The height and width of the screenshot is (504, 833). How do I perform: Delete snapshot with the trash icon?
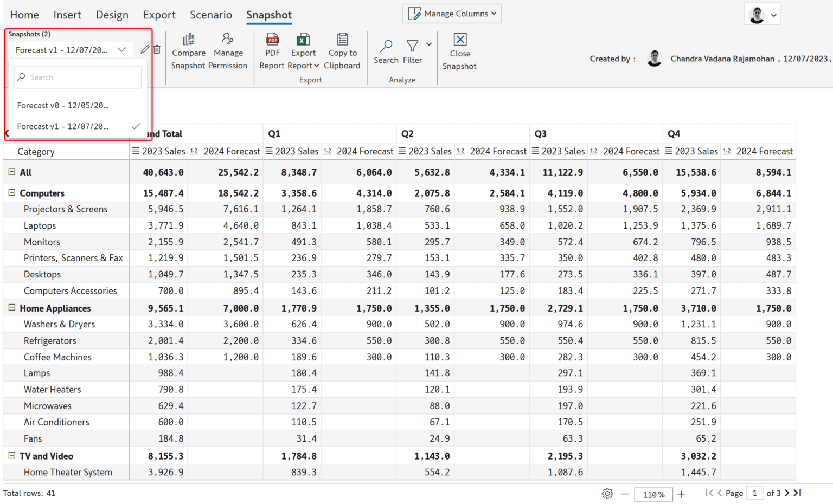click(x=157, y=49)
